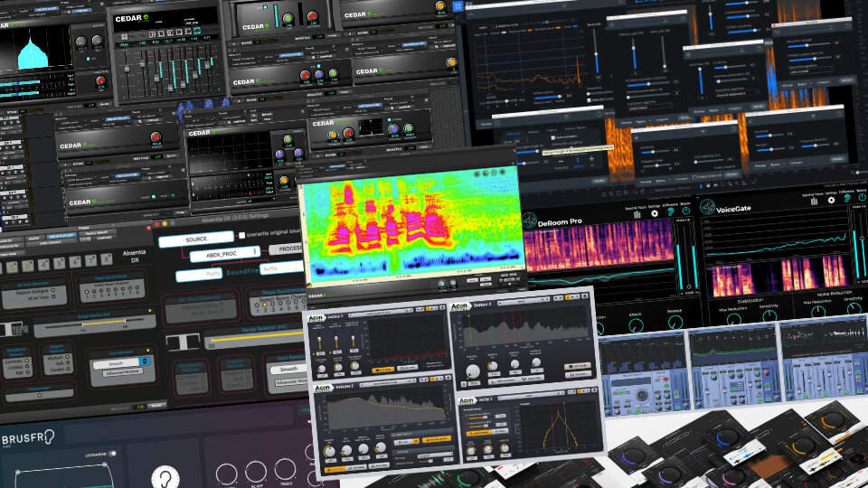The image size is (868, 488).
Task: Click the yellow button in DeClick
Action: click(x=383, y=369)
